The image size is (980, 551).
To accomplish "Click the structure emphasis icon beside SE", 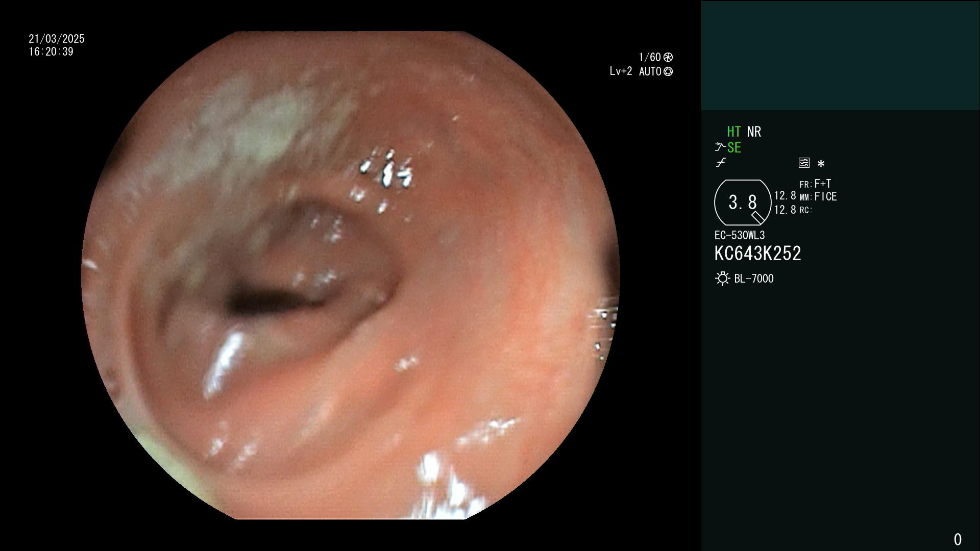I will click(x=720, y=147).
